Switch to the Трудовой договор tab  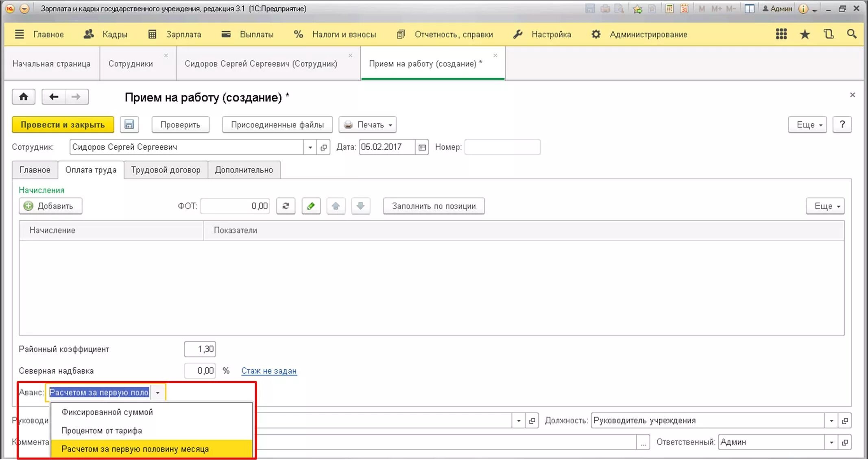coord(166,170)
